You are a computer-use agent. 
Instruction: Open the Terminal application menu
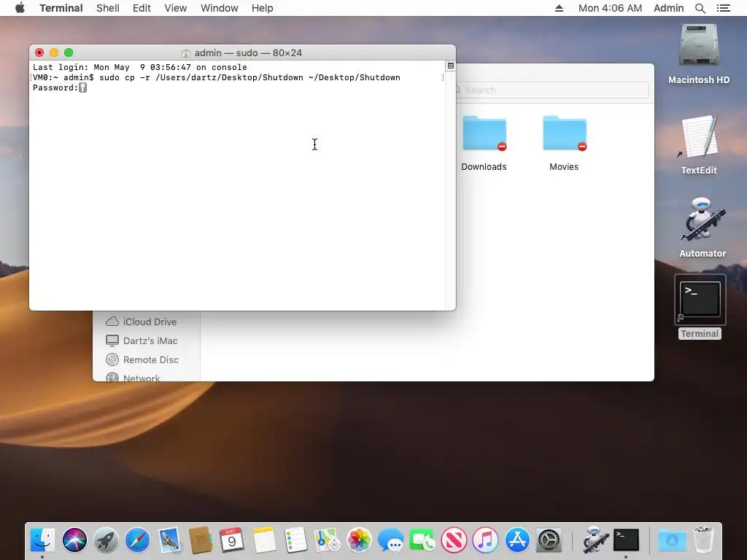[61, 8]
